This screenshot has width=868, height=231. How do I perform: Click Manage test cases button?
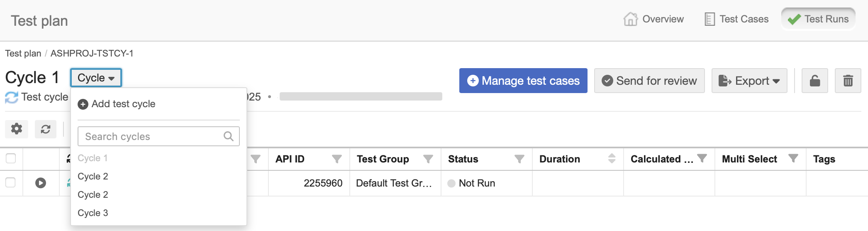coord(523,81)
